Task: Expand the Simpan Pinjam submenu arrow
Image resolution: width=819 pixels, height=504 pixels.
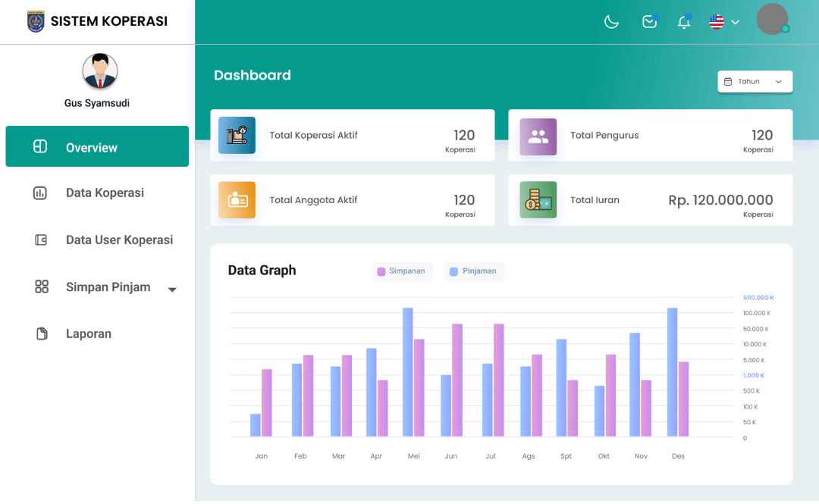Action: 172,290
